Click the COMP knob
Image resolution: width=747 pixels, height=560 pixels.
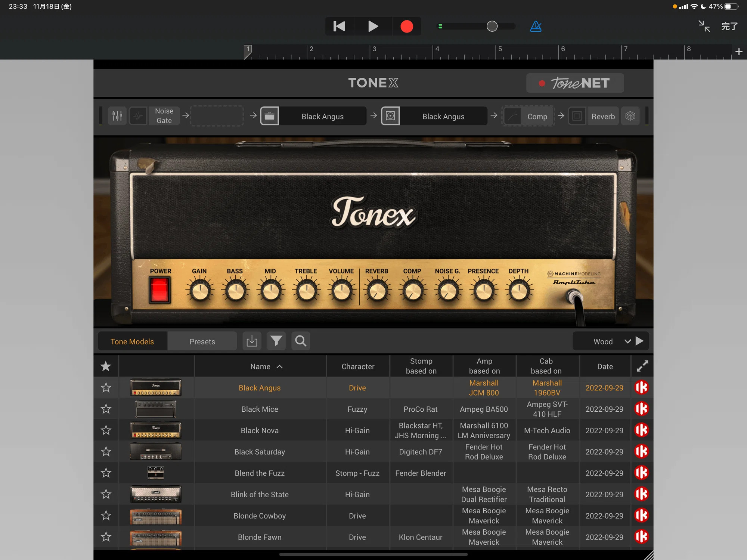[413, 291]
